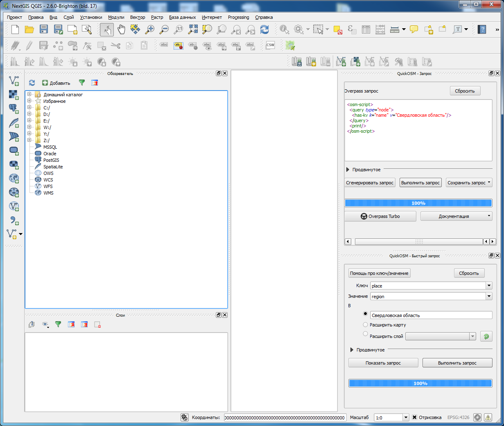Screen dimensions: 504x426
Task: Open the Сохранить запрос dropdown button
Action: 469,183
